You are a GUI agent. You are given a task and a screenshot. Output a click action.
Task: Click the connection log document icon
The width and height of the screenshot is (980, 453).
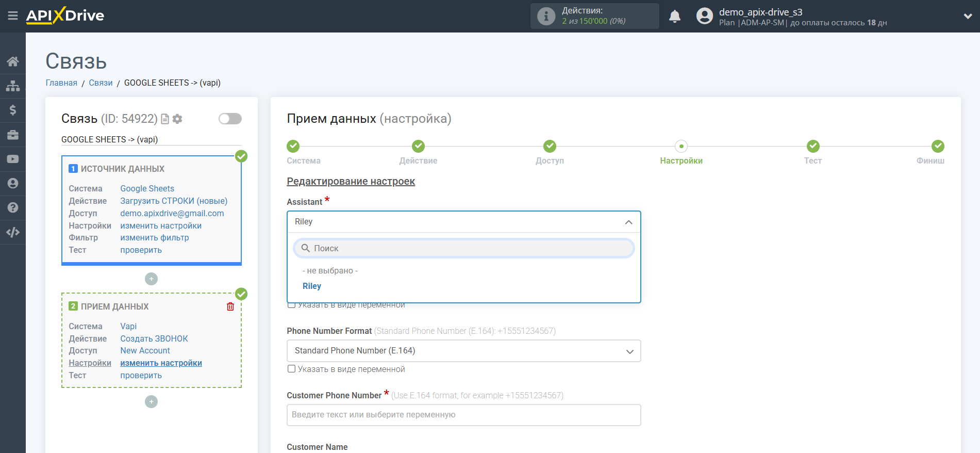165,119
